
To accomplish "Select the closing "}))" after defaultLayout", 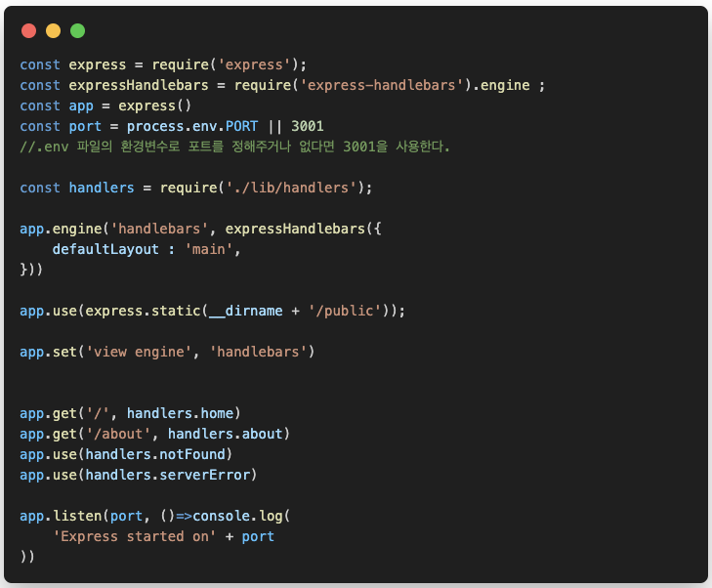I will point(31,270).
